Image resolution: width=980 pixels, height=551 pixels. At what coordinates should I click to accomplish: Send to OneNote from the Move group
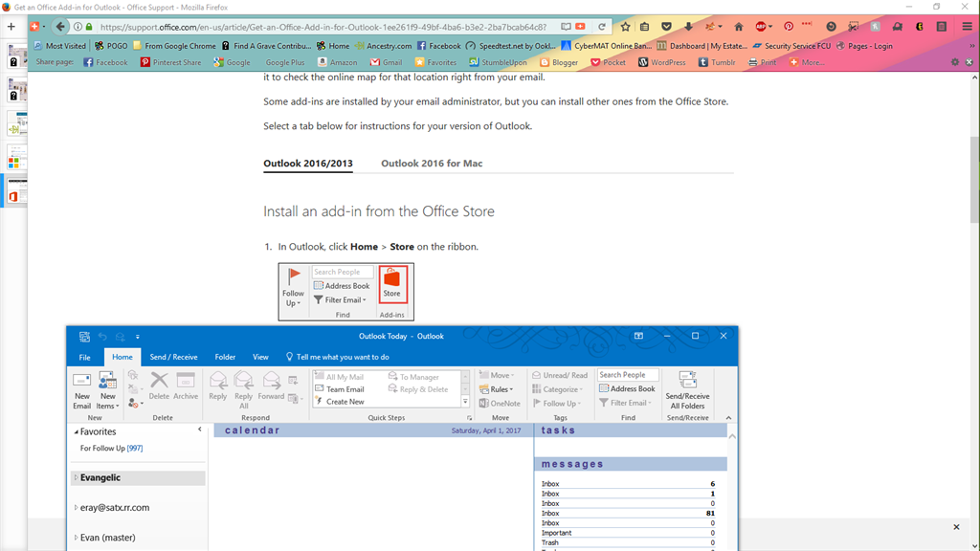[500, 404]
